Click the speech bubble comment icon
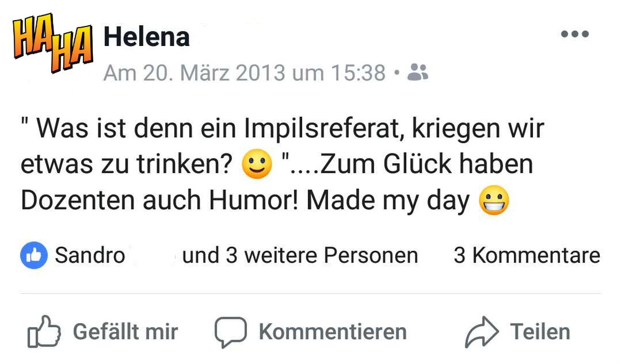The width and height of the screenshot is (621, 364). tap(230, 332)
